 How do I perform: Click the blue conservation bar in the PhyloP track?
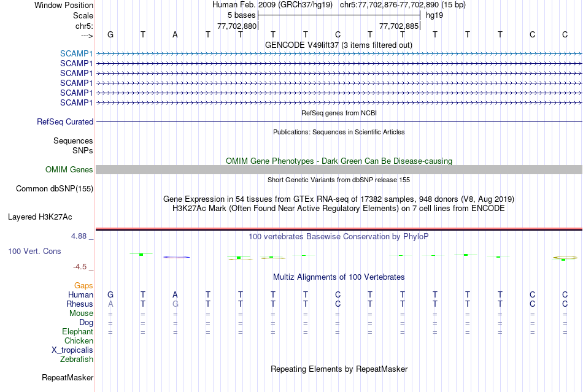(176, 257)
